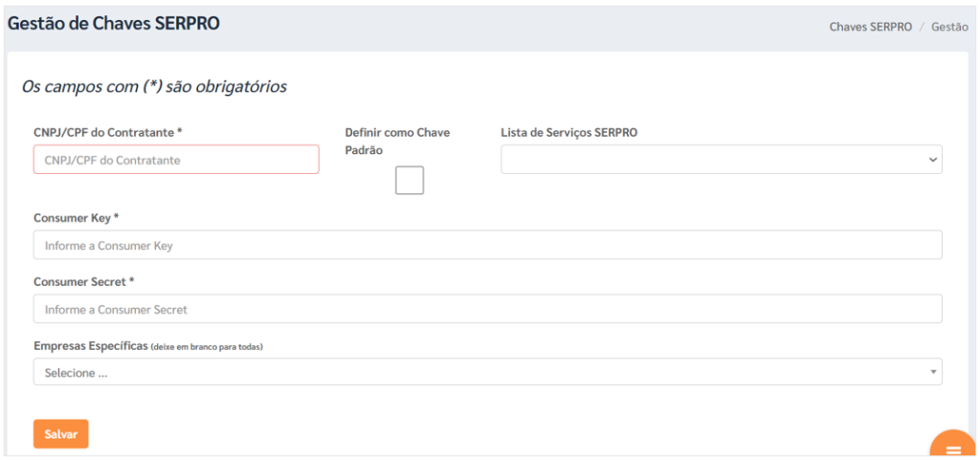Focus the CNPJ/CPF do Contratante input field
Screen dimensions: 980x460
(x=176, y=160)
